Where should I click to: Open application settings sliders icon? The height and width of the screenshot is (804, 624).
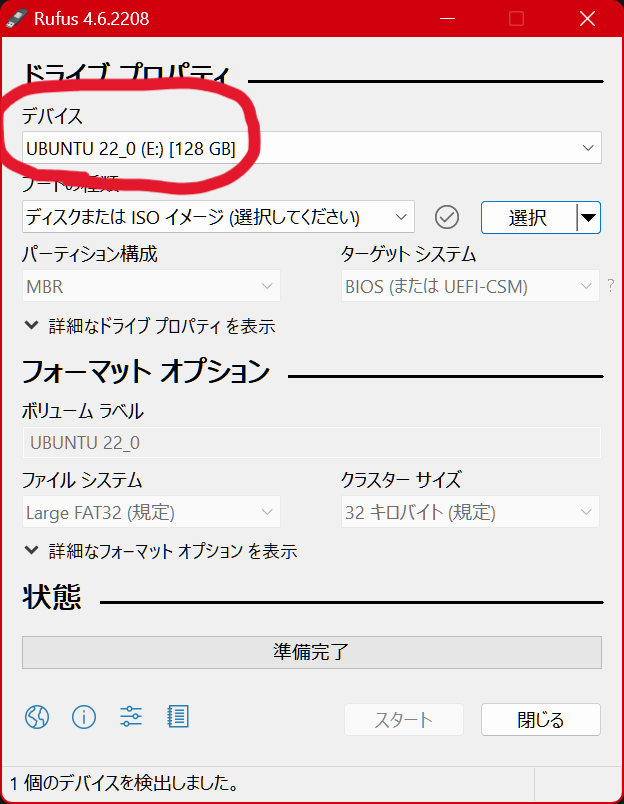coord(131,716)
